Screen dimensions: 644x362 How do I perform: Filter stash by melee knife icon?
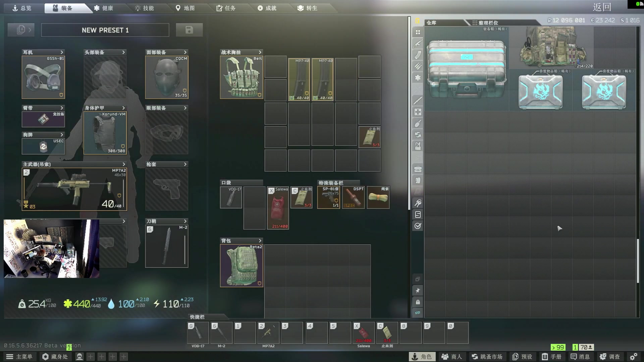pos(418,101)
